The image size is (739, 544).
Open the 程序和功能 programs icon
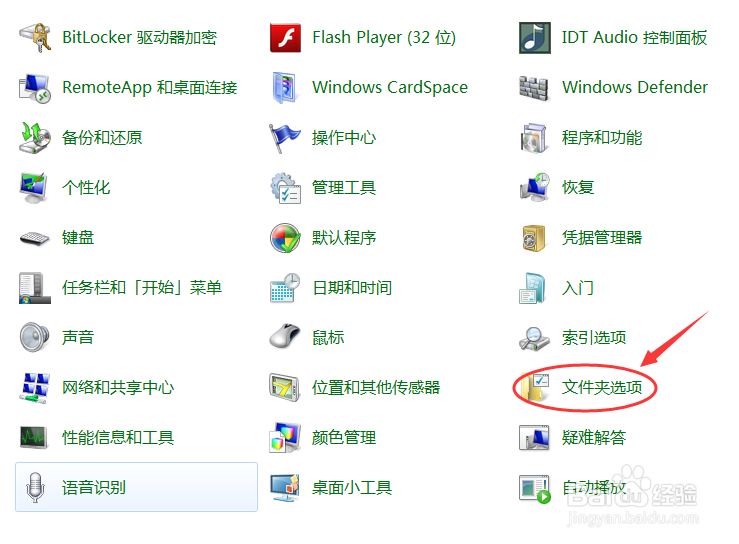pyautogui.click(x=534, y=138)
